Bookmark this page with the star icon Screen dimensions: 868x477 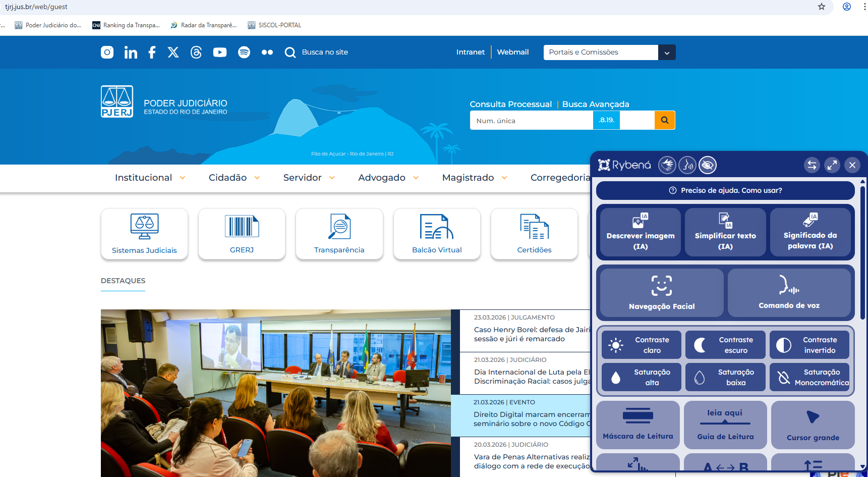(822, 7)
